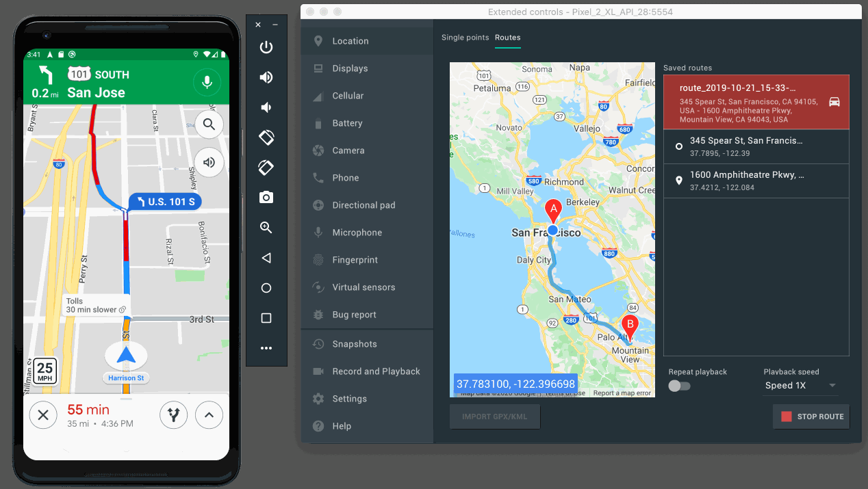Tap the Android Back navigation button
This screenshot has width=868, height=489.
(266, 258)
